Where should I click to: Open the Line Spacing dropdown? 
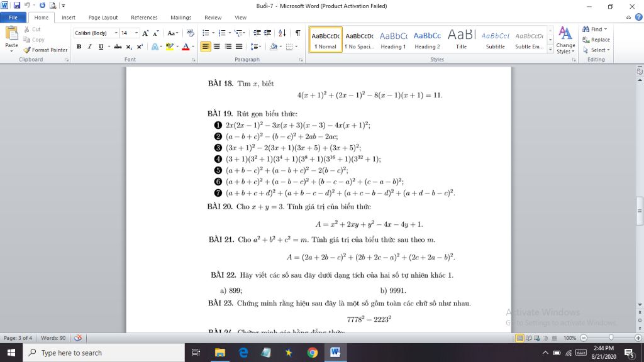point(256,47)
